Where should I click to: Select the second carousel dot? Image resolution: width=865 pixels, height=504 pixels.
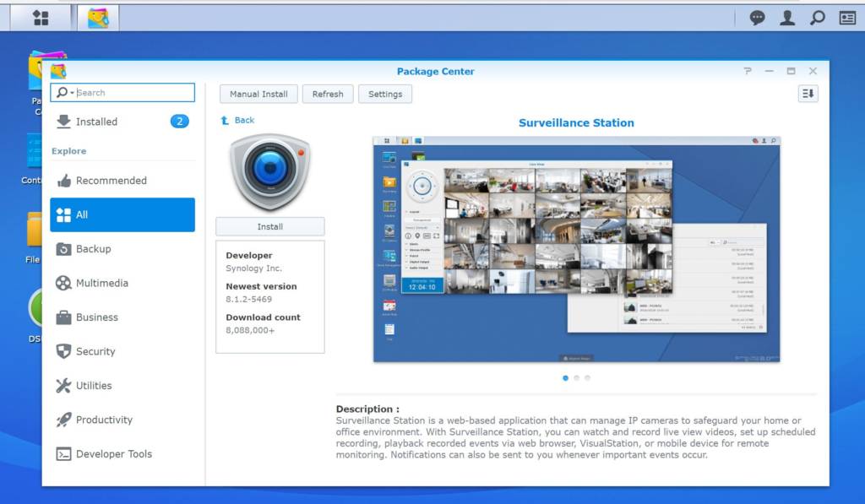[577, 378]
